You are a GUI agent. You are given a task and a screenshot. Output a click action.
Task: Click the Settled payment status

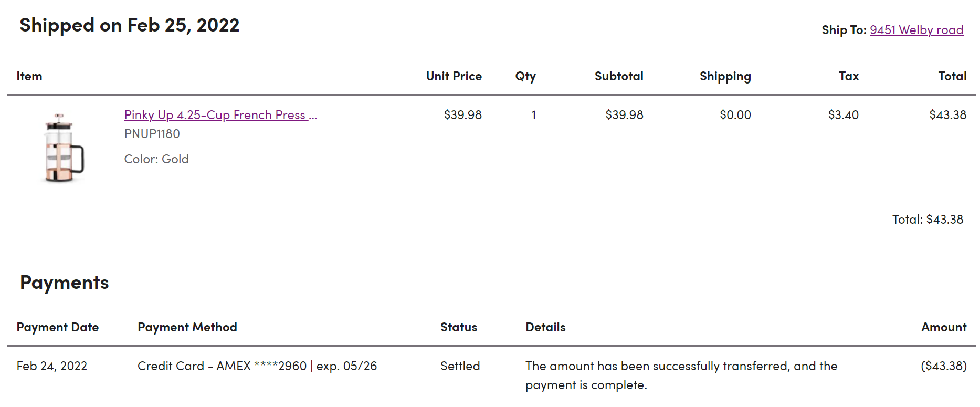(460, 366)
